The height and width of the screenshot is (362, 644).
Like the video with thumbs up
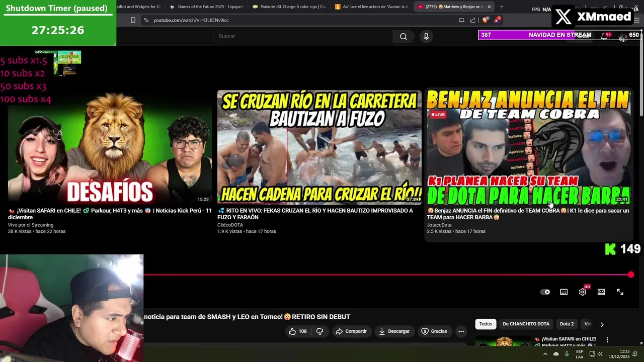tap(297, 331)
